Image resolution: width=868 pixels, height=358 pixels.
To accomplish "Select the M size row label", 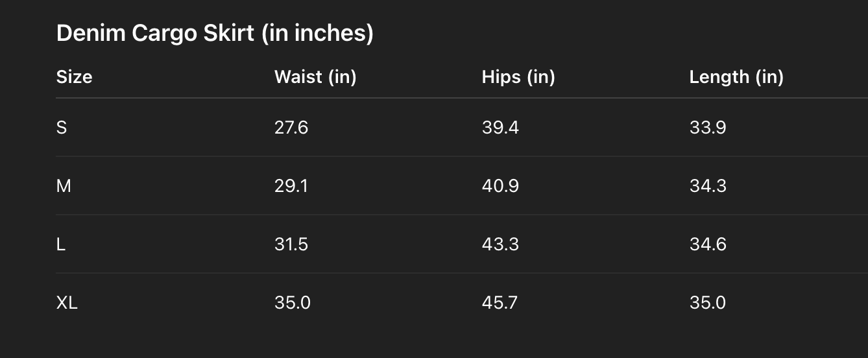I will pos(64,186).
